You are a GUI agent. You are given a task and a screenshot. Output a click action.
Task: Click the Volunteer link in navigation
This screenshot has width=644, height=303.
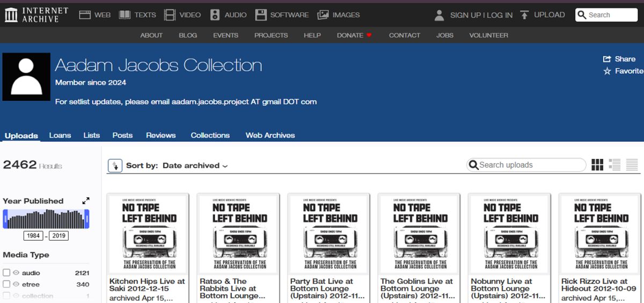[488, 35]
